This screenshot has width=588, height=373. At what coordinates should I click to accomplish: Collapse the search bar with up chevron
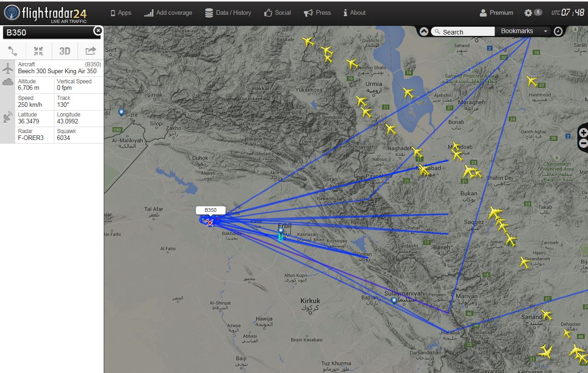[424, 31]
